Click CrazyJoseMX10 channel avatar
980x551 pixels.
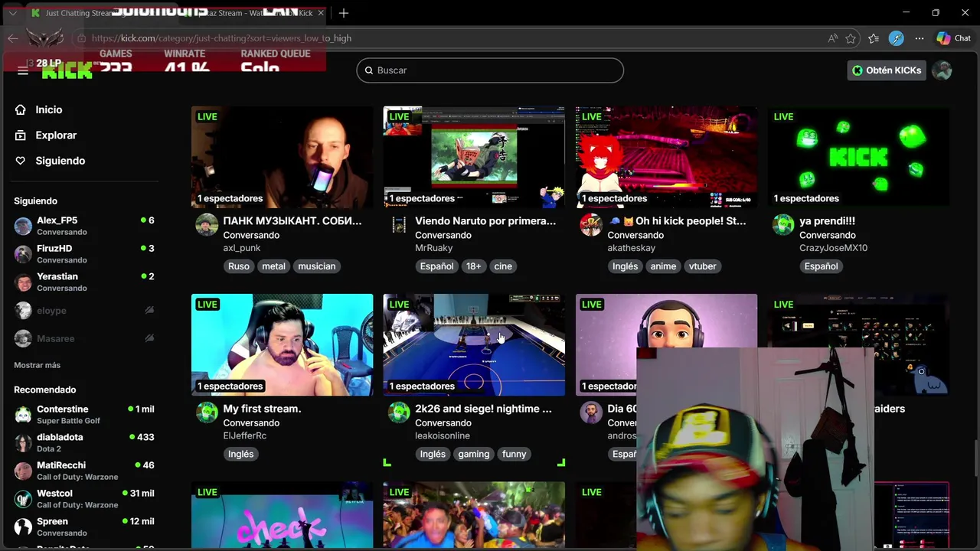[x=783, y=224]
